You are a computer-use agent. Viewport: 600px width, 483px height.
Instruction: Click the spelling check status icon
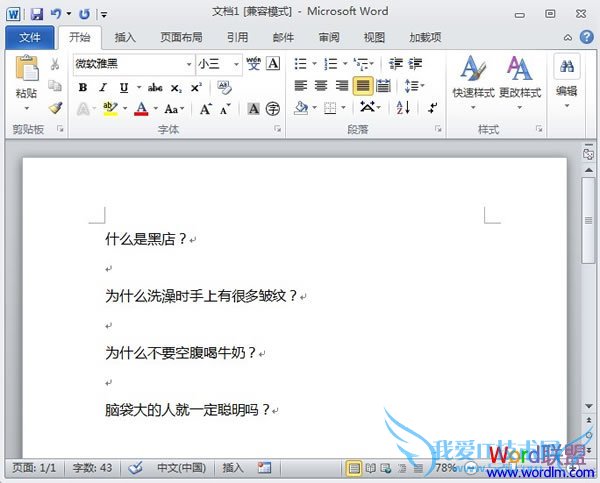coord(135,468)
